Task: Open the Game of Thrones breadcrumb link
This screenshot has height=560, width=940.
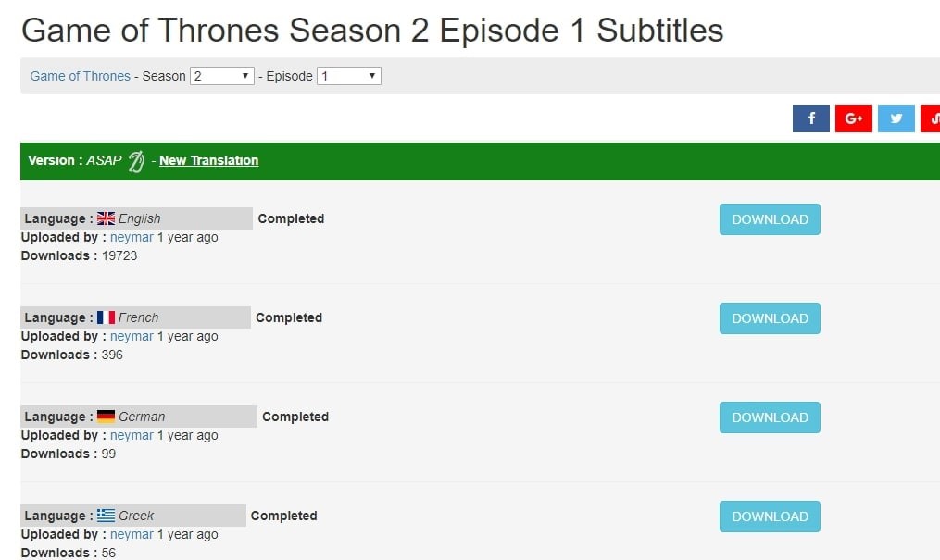Action: [x=81, y=76]
